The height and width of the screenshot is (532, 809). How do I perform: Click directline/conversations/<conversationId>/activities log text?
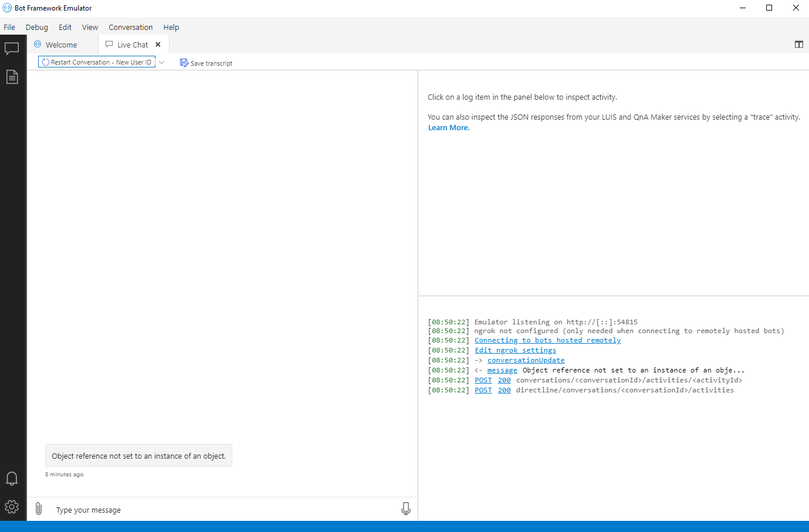[625, 390]
